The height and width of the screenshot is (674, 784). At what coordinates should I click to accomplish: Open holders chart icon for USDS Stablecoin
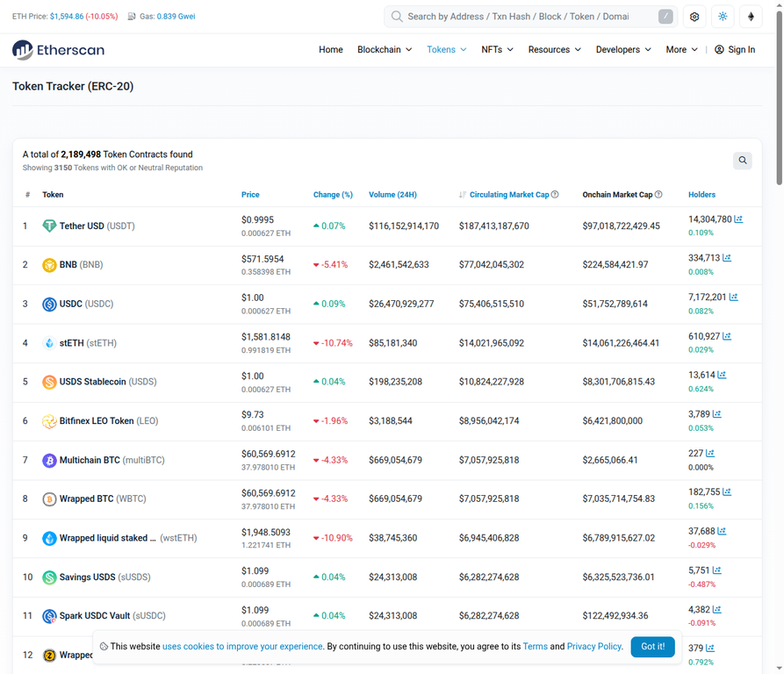coord(722,375)
